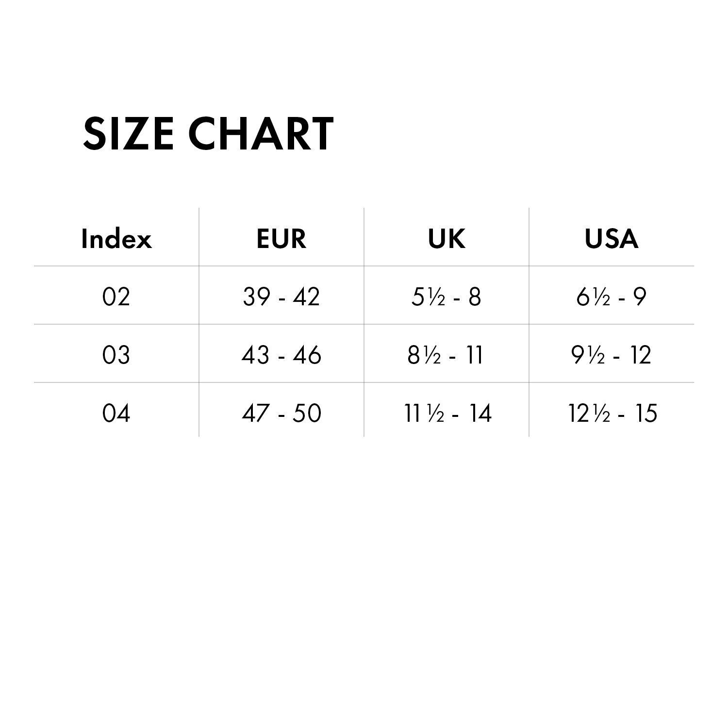This screenshot has width=728, height=728.
Task: Pick the UK size range 11½ - 14
Action: pos(448,413)
